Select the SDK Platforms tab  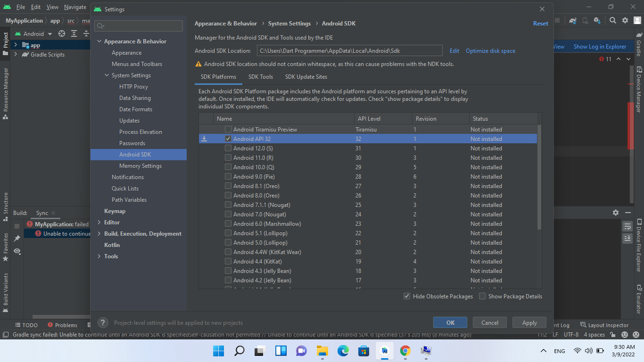point(218,77)
